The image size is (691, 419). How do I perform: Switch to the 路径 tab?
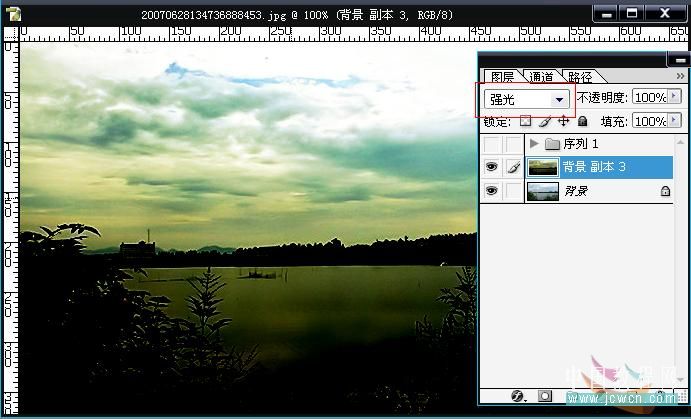(x=580, y=77)
